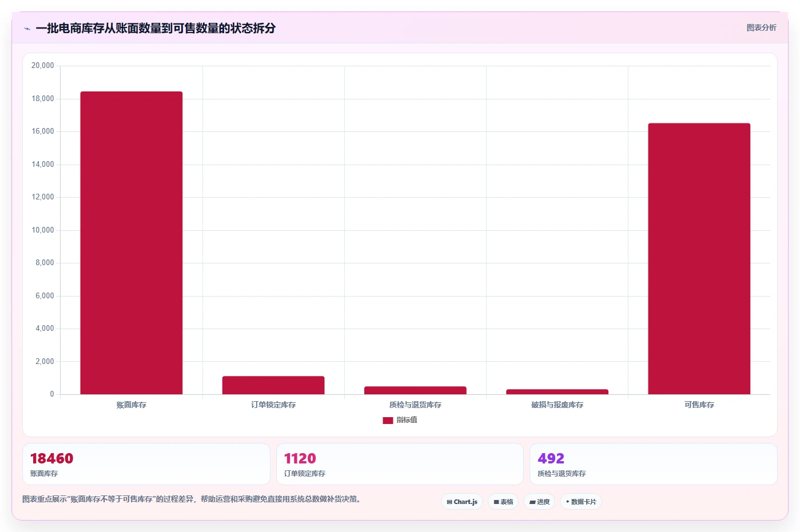The height and width of the screenshot is (532, 800).
Task: Select the 492 质检与退货库存 data card
Action: coord(653,464)
